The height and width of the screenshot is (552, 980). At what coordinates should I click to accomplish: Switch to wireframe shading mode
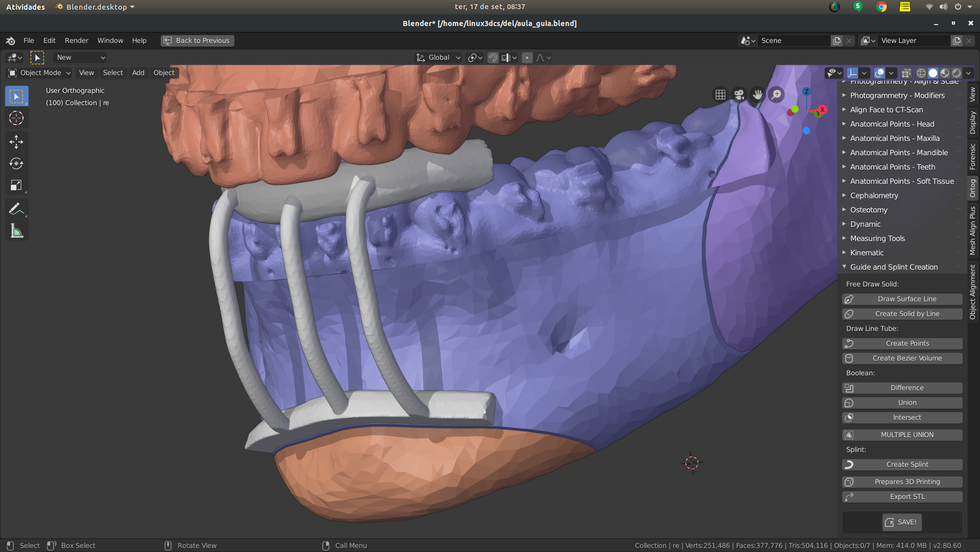click(x=921, y=73)
